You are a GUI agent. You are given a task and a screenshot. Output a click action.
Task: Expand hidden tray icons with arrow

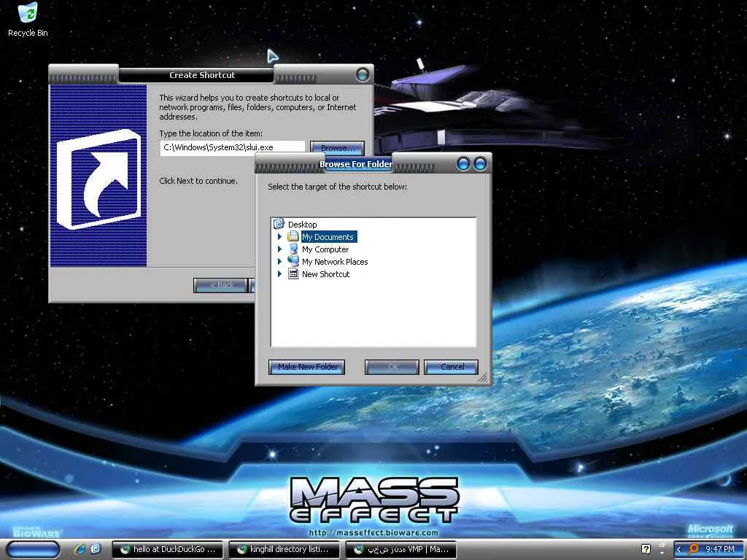(680, 550)
